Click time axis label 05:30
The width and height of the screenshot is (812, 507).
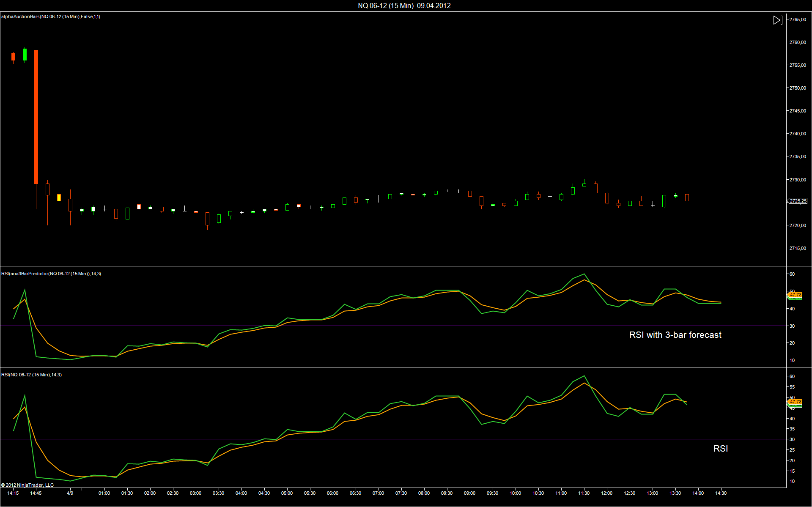tap(310, 493)
